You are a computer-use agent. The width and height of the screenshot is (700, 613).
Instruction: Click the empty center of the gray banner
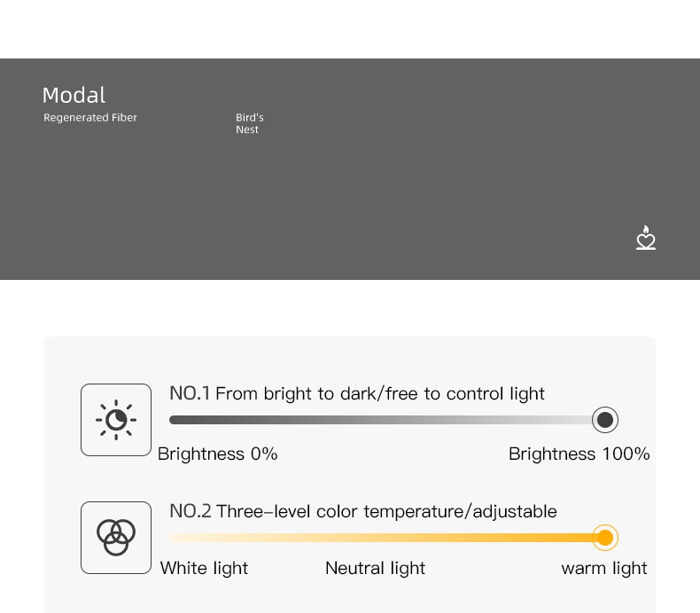350,179
